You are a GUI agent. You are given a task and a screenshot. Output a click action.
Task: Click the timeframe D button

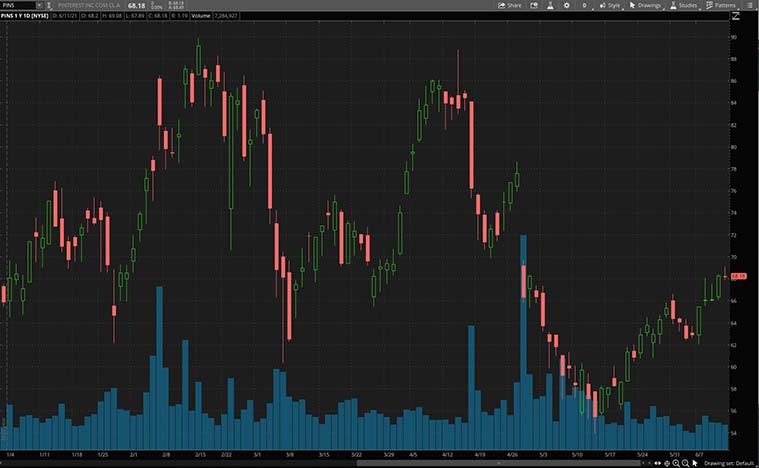[584, 5]
